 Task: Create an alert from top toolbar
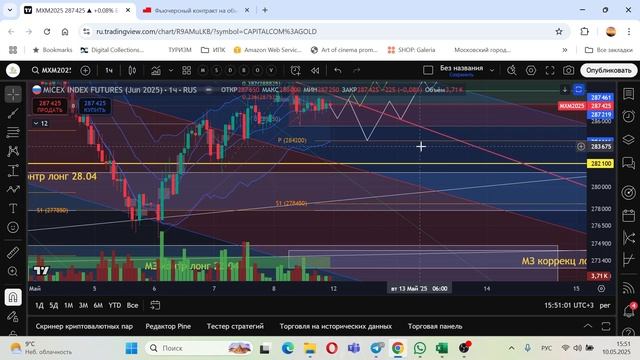coord(296,70)
